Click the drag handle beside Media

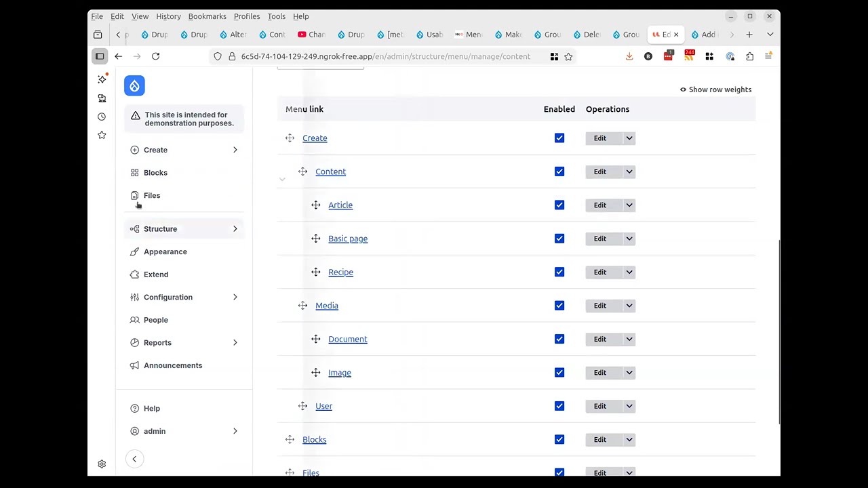click(302, 306)
